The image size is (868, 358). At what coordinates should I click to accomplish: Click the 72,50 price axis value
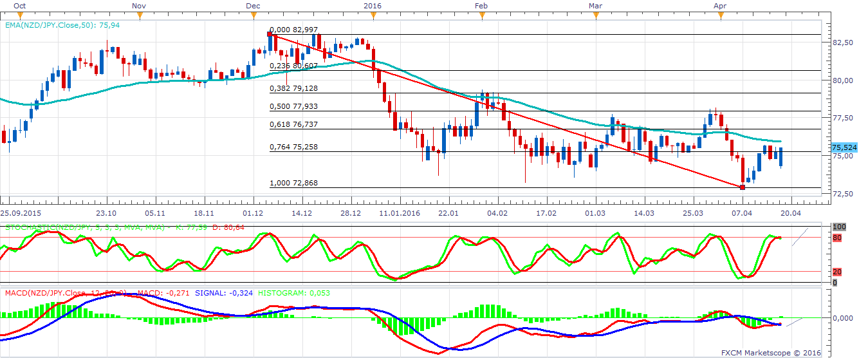(x=843, y=194)
